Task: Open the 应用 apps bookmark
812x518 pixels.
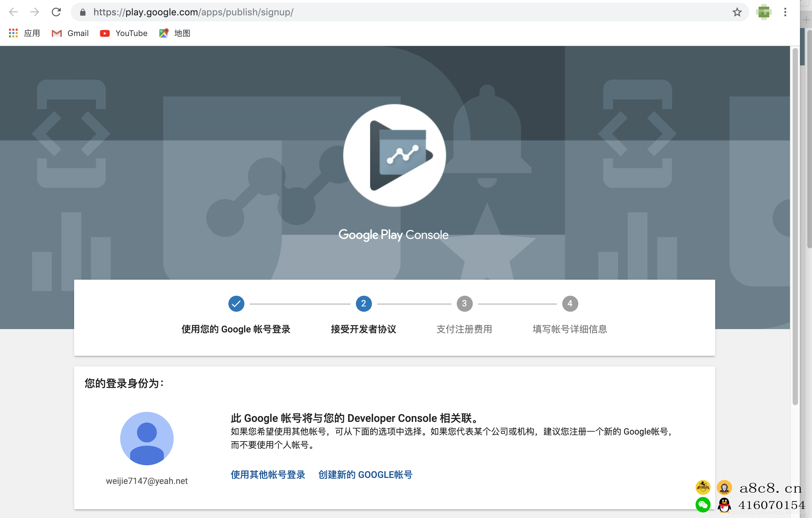Action: tap(24, 33)
